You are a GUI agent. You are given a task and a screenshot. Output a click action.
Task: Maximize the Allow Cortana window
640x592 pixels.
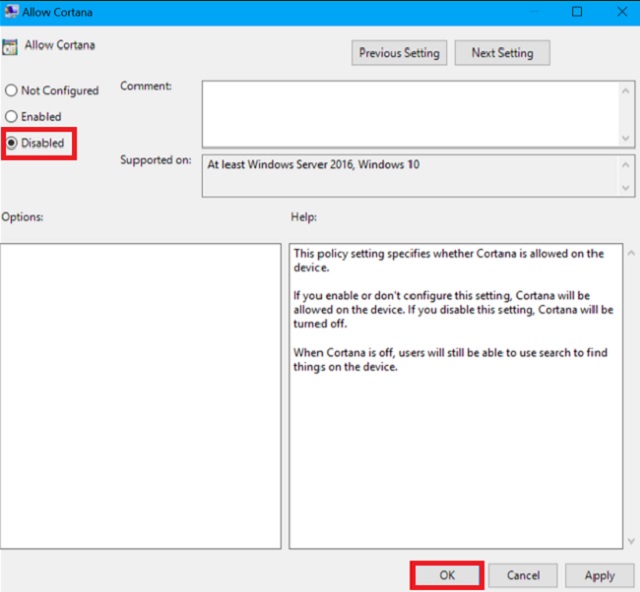pos(577,11)
